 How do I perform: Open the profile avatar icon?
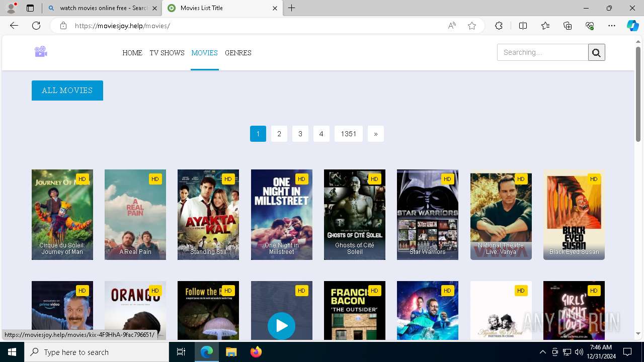coord(11,8)
